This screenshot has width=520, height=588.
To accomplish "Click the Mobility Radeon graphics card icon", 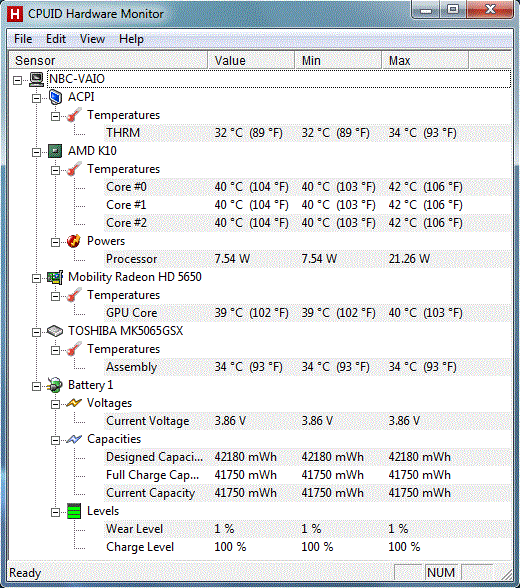I will pyautogui.click(x=55, y=278).
